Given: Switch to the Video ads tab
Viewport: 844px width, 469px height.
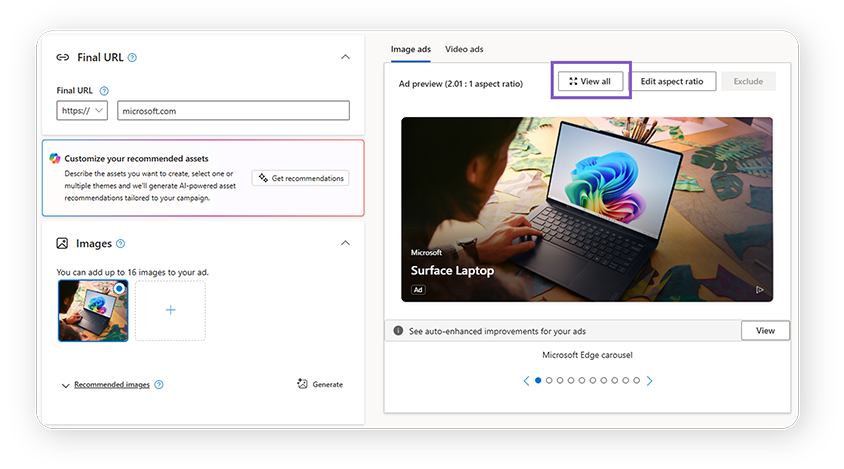Looking at the screenshot, I should (464, 49).
